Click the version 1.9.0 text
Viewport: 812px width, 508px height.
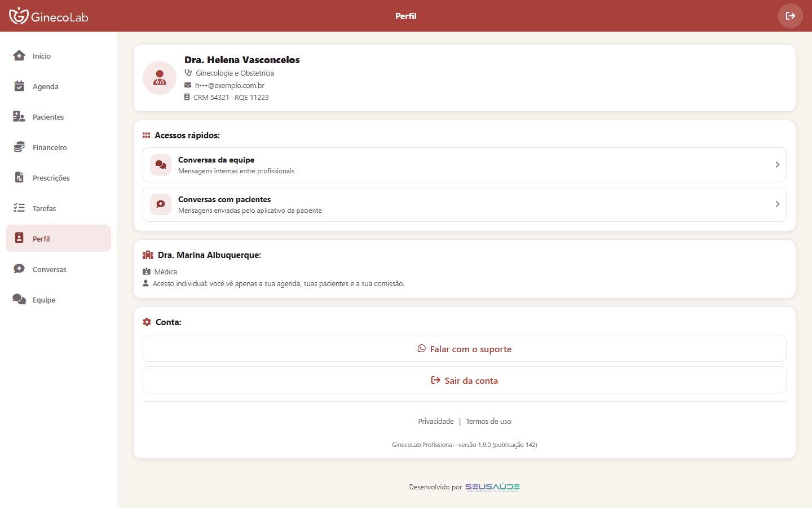coord(465,445)
